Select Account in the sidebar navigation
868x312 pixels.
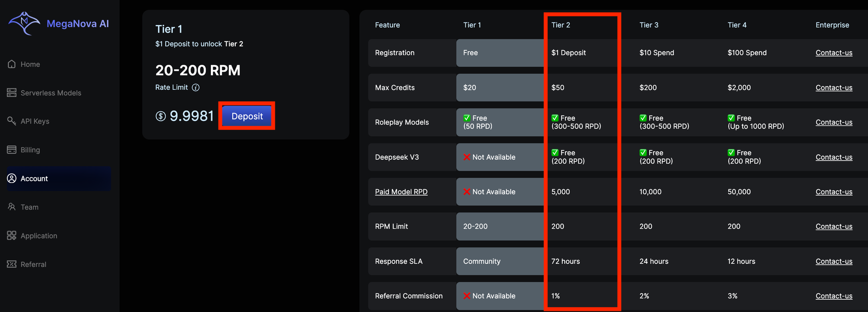(x=34, y=178)
